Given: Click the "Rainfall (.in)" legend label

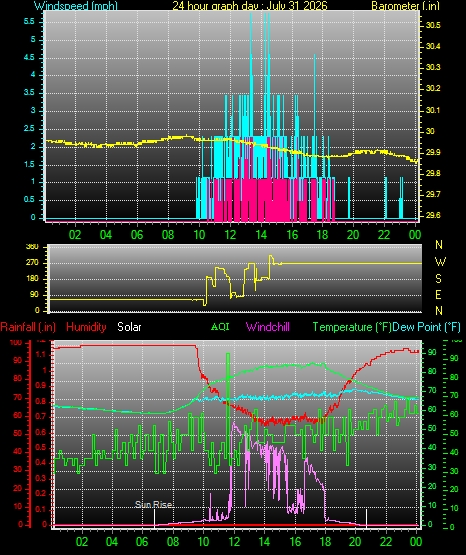Looking at the screenshot, I should click(x=28, y=327).
